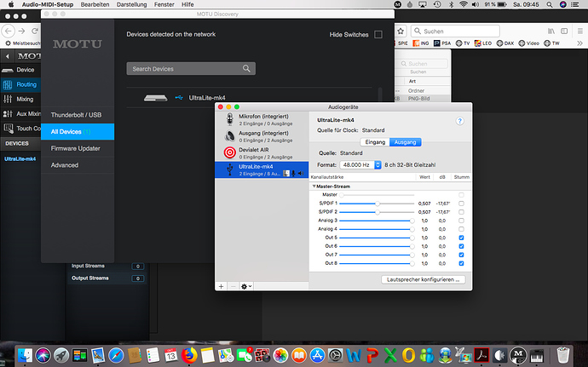Click the Bluetooth menu bar icon
This screenshot has height=367, width=588.
[452, 4]
